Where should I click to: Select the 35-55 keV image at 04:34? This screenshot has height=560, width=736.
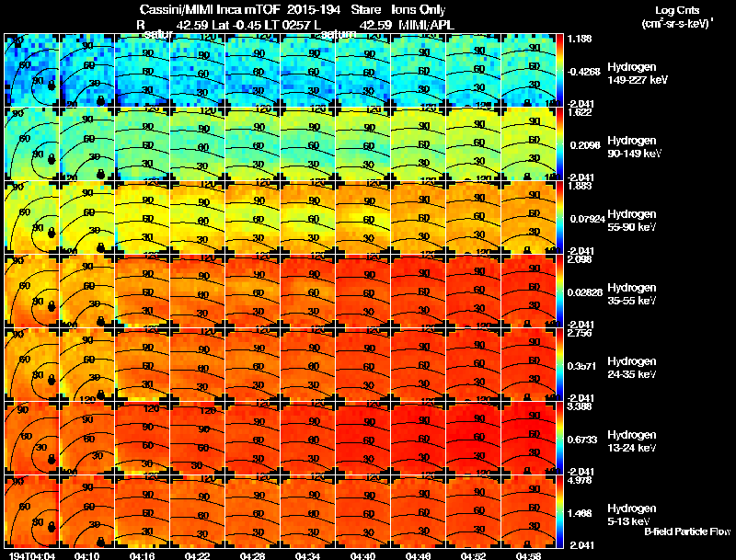(307, 291)
